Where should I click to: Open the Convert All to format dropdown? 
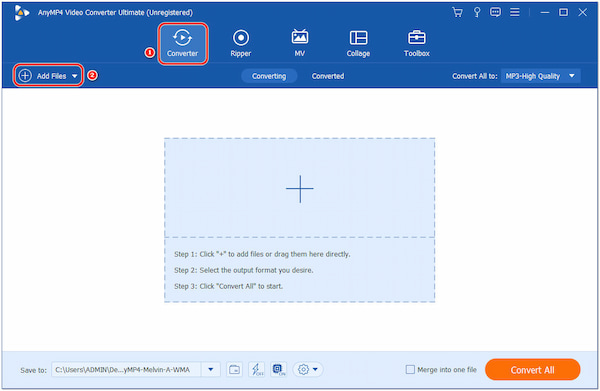[x=540, y=76]
